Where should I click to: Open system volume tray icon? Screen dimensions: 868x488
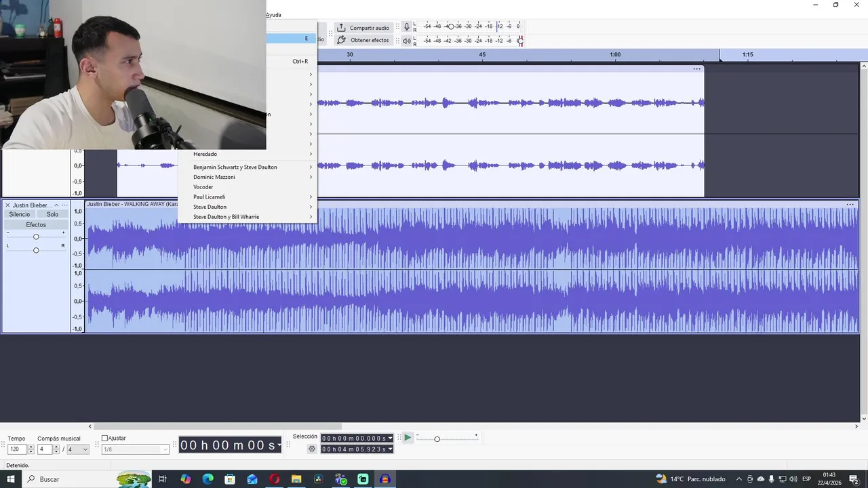[x=793, y=479]
